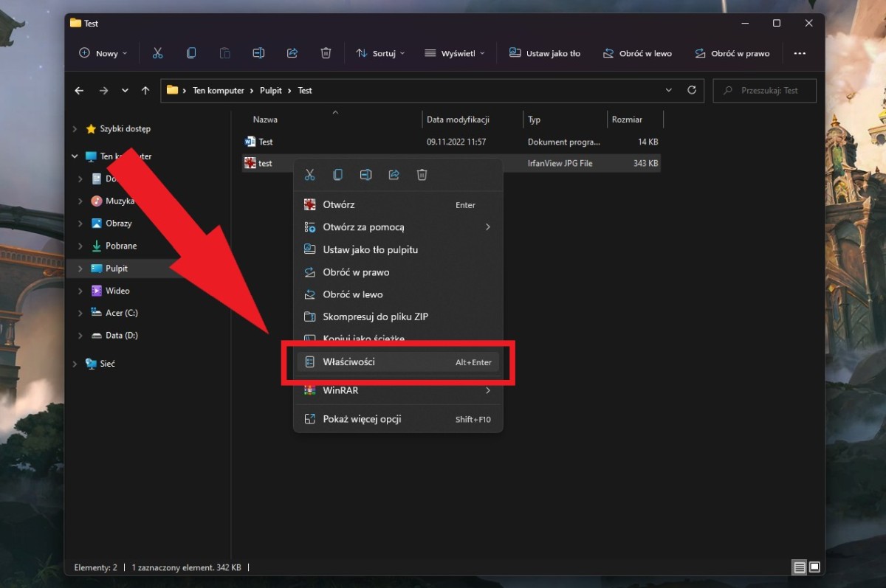Switch to large thumbnails view in status bar
Image resolution: width=886 pixels, height=588 pixels.
pos(814,567)
